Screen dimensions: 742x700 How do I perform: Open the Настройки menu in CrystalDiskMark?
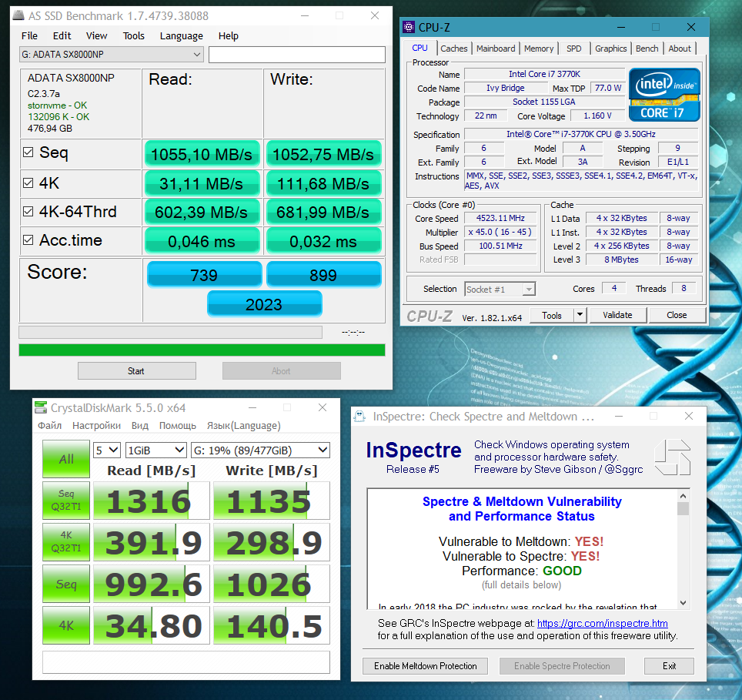96,426
